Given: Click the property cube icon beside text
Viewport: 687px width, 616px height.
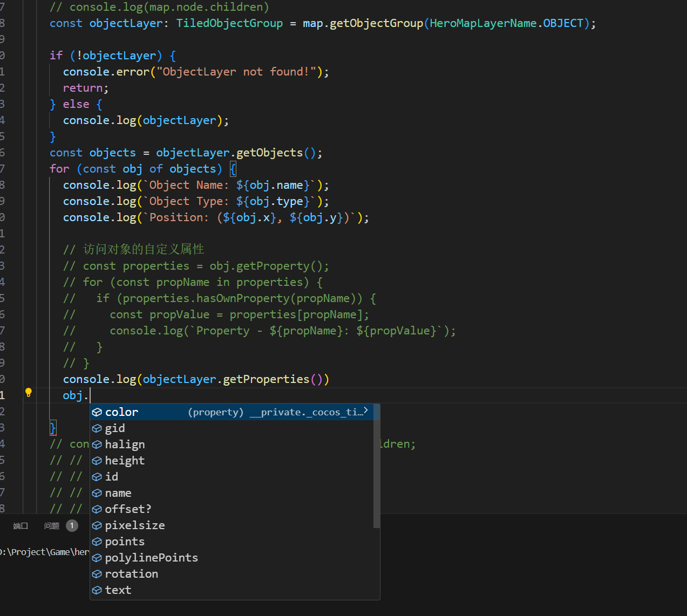Looking at the screenshot, I should click(97, 590).
